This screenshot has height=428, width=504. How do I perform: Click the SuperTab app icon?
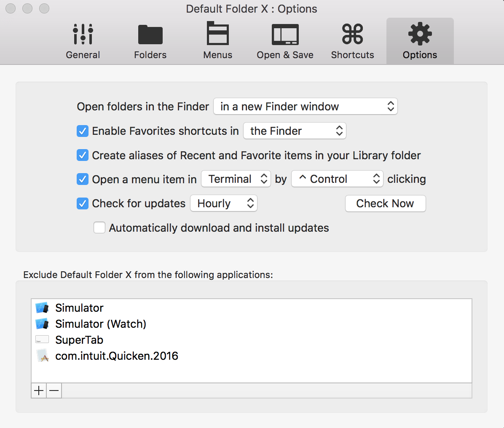pos(42,340)
